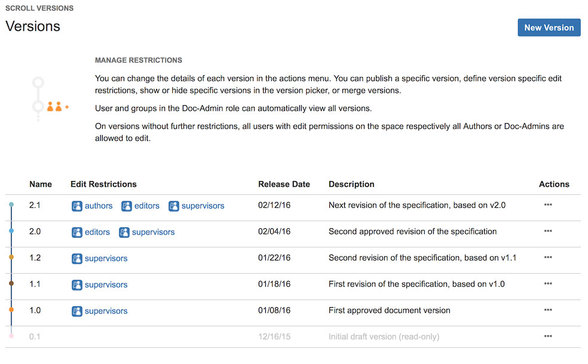
Task: Click the orange timeline dot for version 1.2
Action: 11,257
